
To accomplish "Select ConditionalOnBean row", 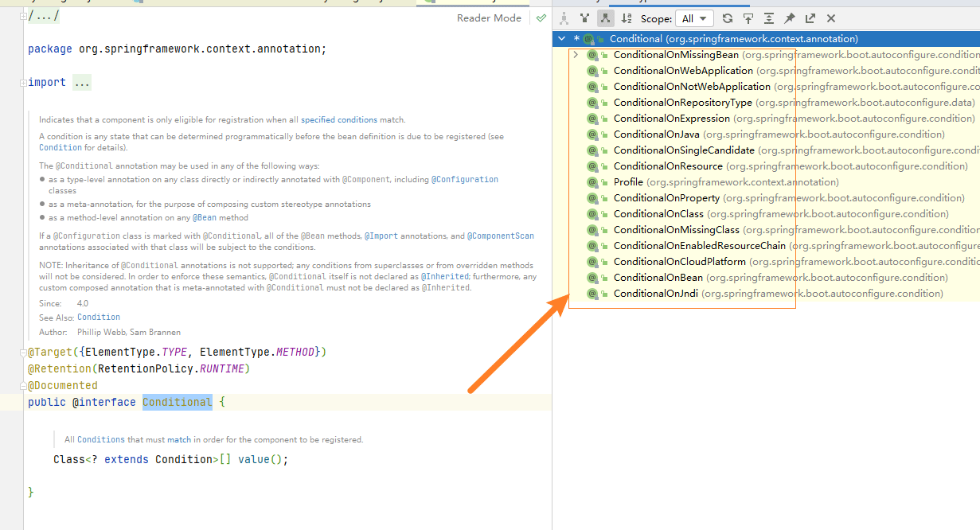I will click(766, 278).
